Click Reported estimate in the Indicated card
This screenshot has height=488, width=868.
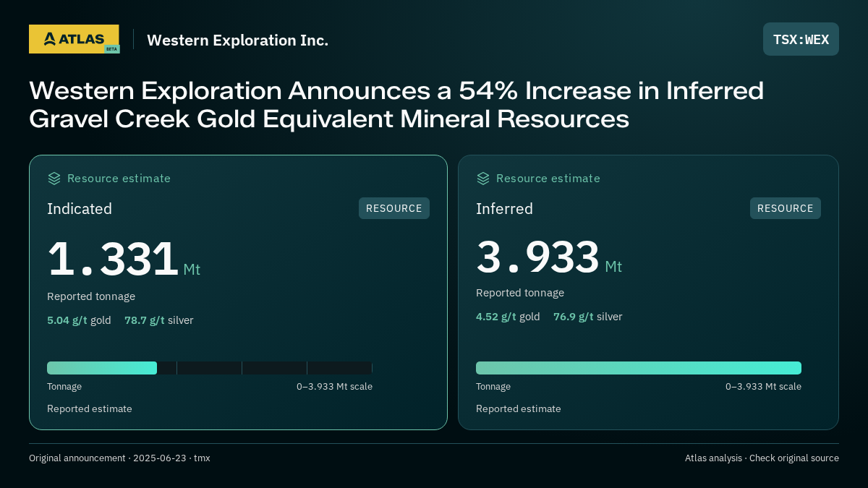click(90, 409)
